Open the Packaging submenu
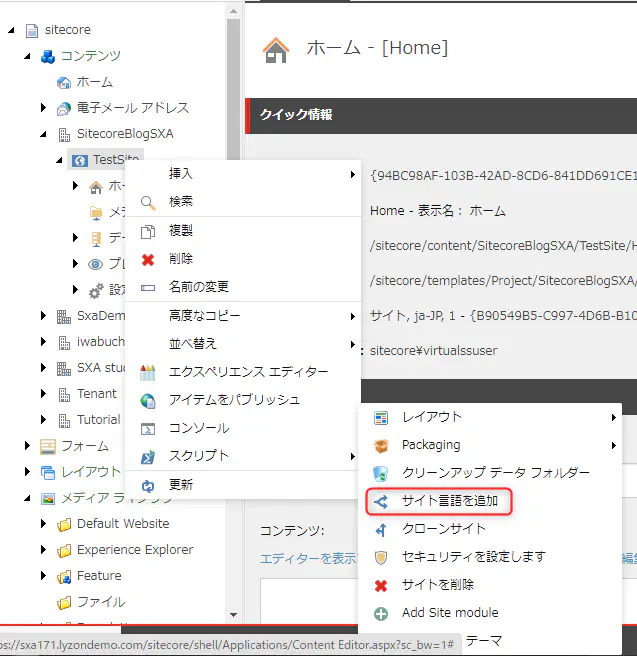Viewport: 637px width, 656px height. click(490, 445)
